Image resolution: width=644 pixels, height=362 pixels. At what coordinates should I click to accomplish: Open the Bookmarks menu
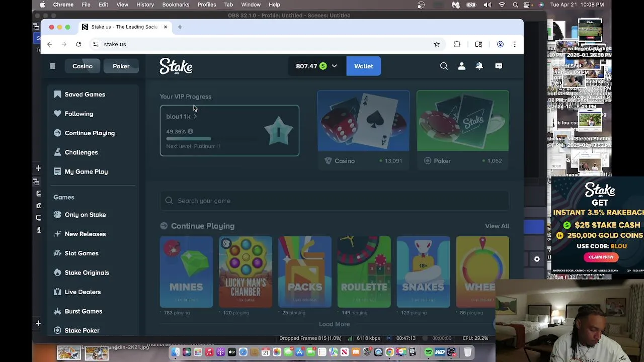click(176, 5)
